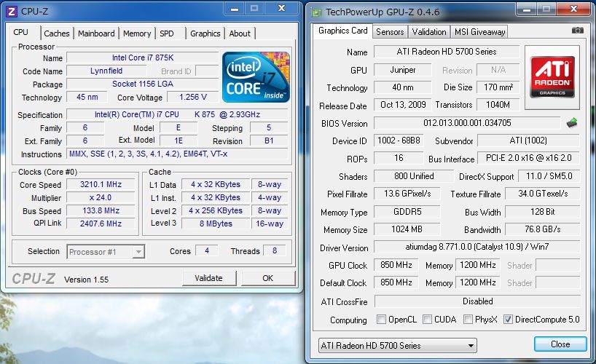Click the GPU name field ATI Radeon HD 5700 Series

447,51
